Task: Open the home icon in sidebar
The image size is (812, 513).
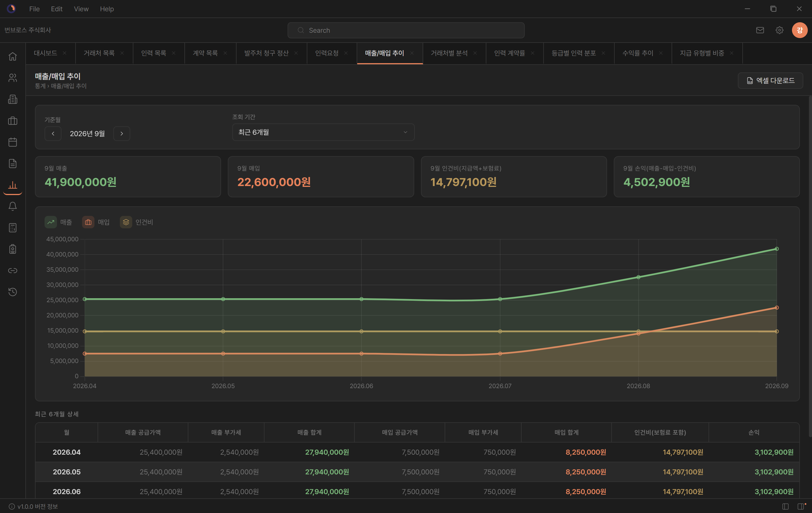Action: point(12,56)
